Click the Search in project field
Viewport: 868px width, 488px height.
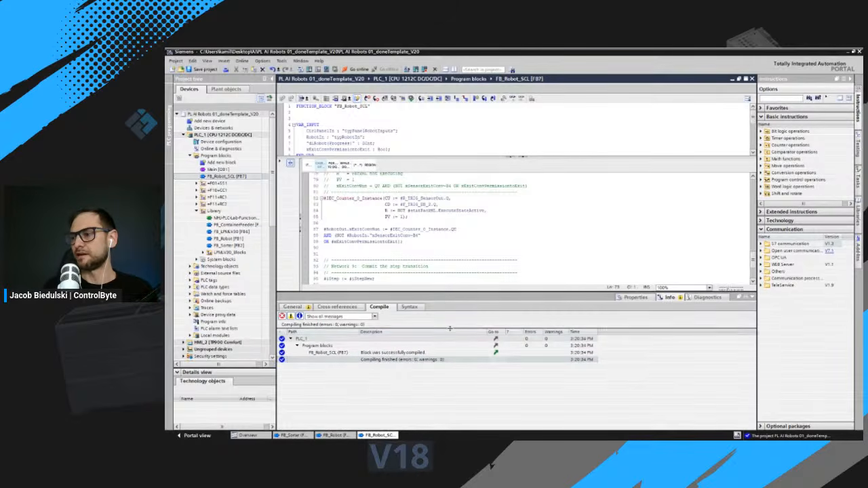[x=484, y=69]
